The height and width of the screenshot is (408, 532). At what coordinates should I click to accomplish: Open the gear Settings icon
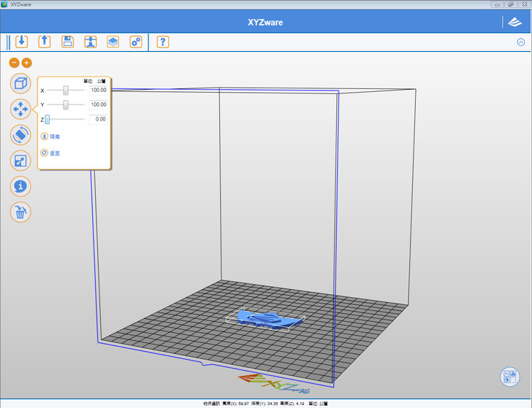pyautogui.click(x=135, y=42)
